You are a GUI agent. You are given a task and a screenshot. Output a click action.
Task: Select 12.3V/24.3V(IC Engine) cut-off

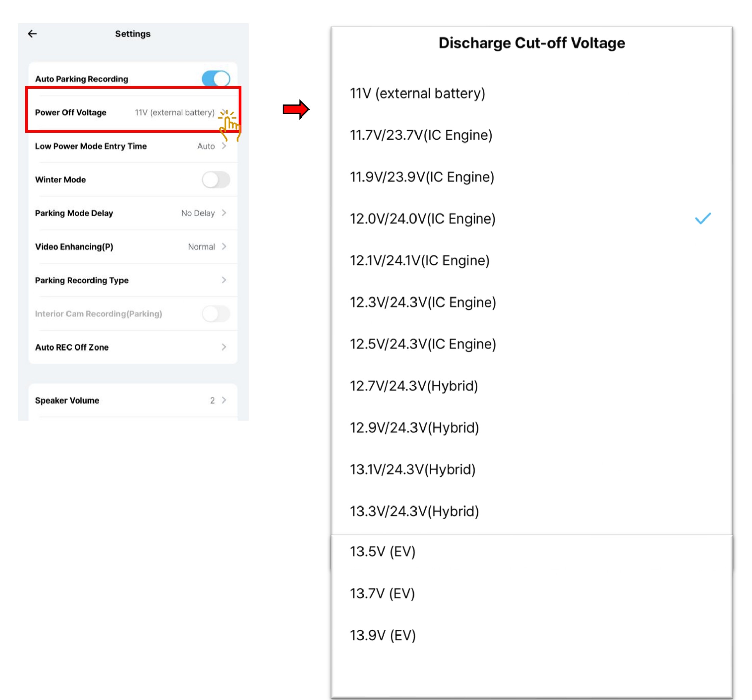[x=423, y=302]
